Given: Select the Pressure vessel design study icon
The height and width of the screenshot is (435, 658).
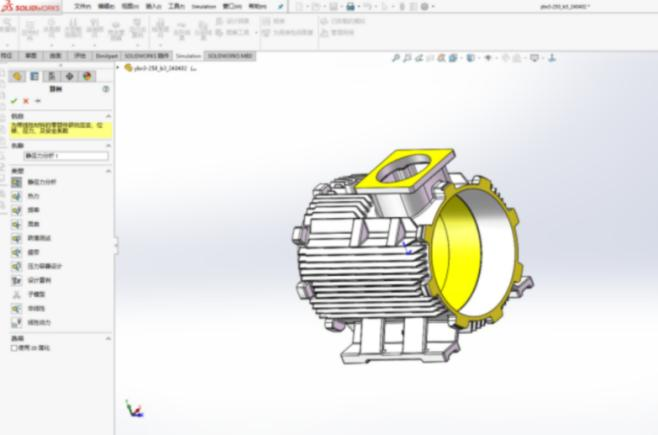Looking at the screenshot, I should [16, 266].
